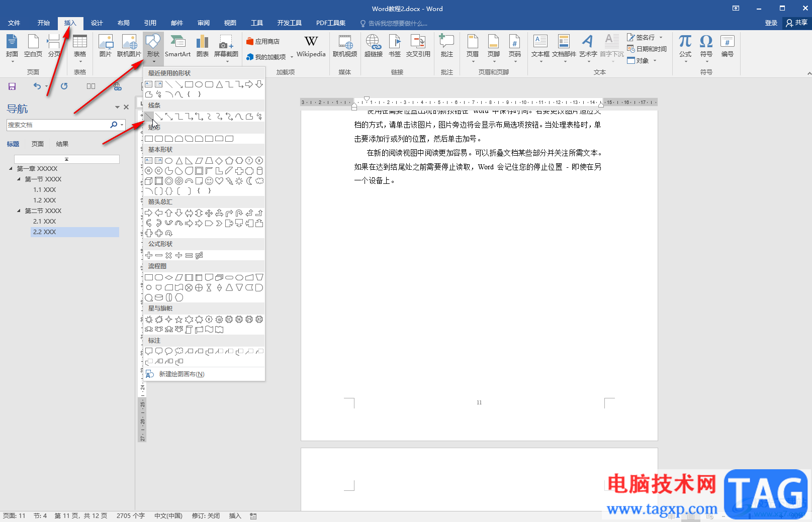Close the 导航 navigation pane
Image resolution: width=812 pixels, height=522 pixels.
coord(126,107)
